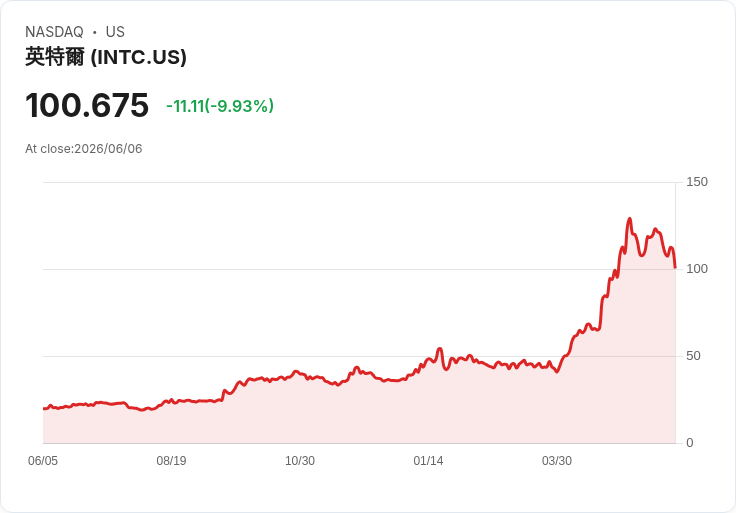Click the chart line's final endpoint
This screenshot has height=513, width=736.
click(675, 268)
